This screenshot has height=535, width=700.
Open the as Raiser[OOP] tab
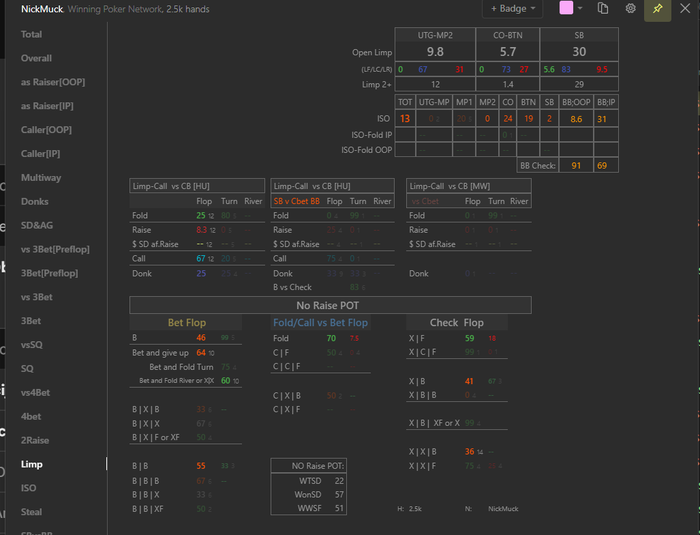[53, 82]
